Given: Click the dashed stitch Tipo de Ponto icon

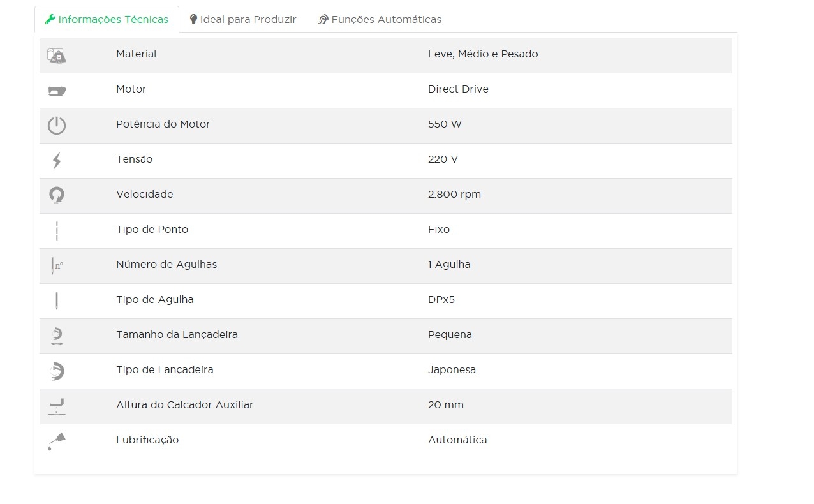Looking at the screenshot, I should click(x=57, y=231).
